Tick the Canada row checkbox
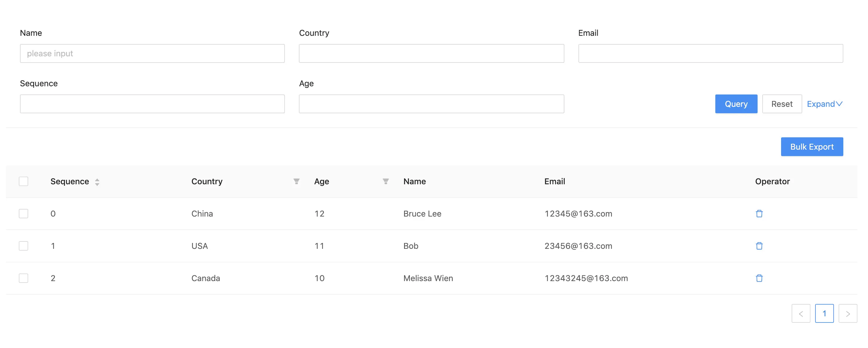Image resolution: width=868 pixels, height=348 pixels. click(23, 278)
